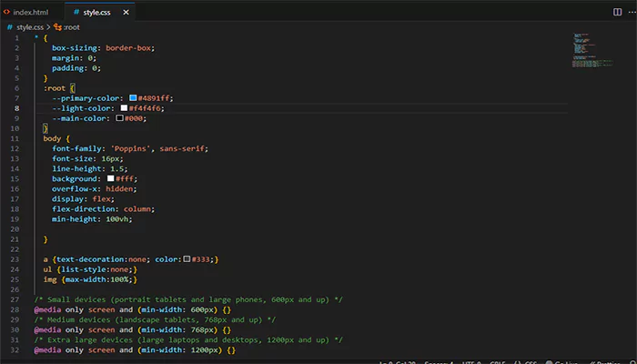The height and width of the screenshot is (364, 637).
Task: Open the :root breadcrumb symbol list
Action: click(67, 27)
